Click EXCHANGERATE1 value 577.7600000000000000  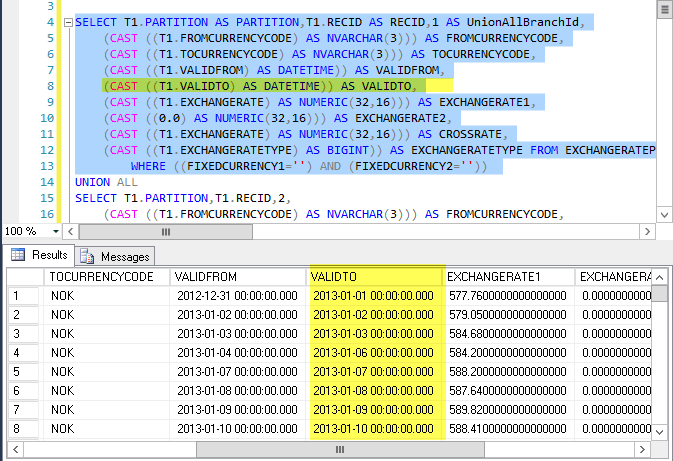(x=508, y=296)
